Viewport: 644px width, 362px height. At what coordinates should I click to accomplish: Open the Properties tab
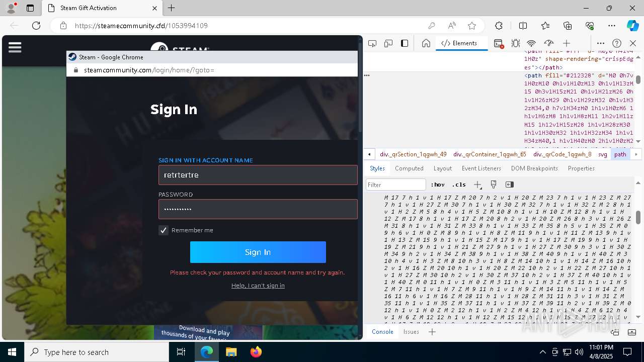coord(581,168)
